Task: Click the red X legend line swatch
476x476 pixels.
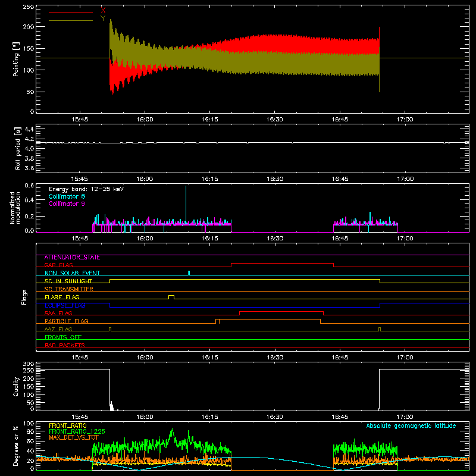Action: (71, 12)
